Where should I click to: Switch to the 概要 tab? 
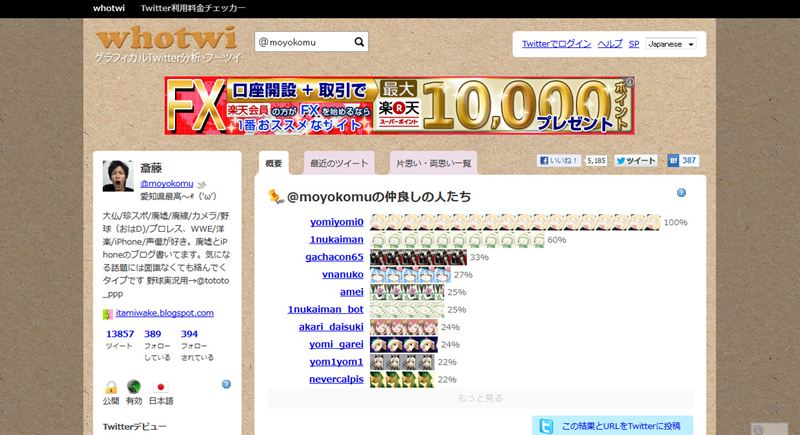point(273,163)
